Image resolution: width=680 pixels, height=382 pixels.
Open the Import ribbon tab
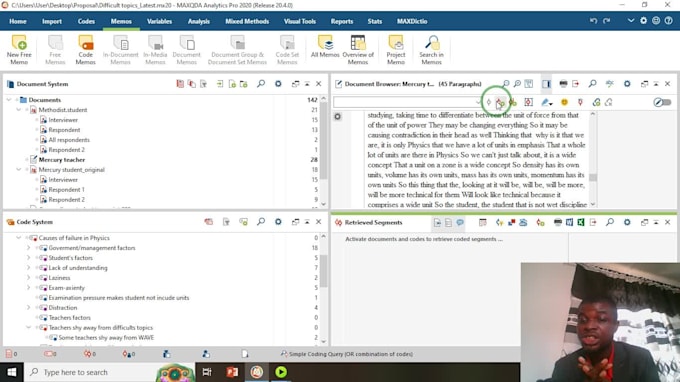coord(52,21)
